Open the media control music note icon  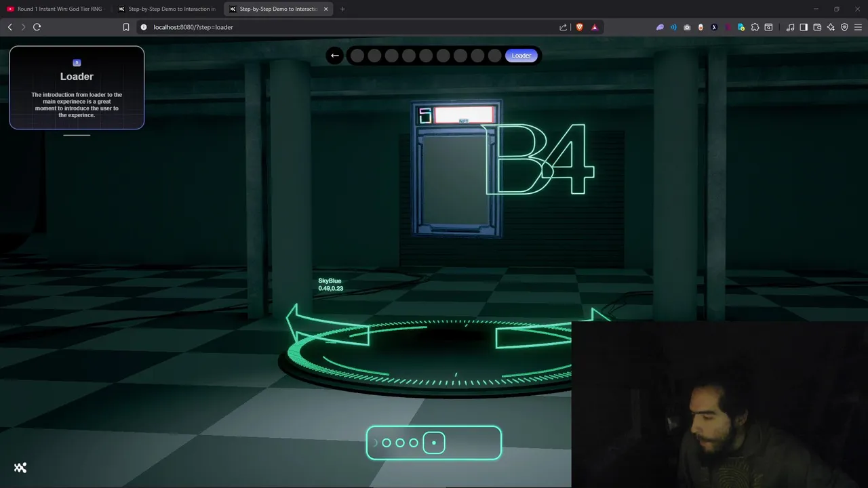pyautogui.click(x=790, y=27)
